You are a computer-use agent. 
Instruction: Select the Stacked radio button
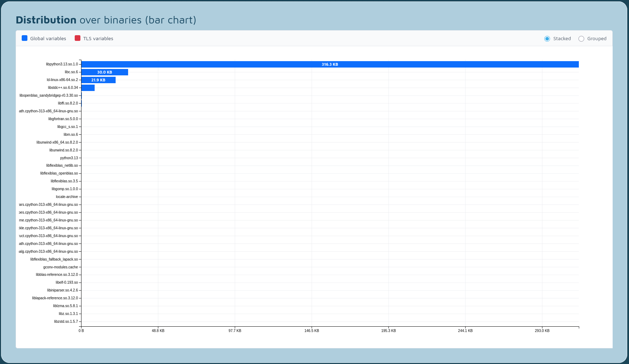coord(547,39)
